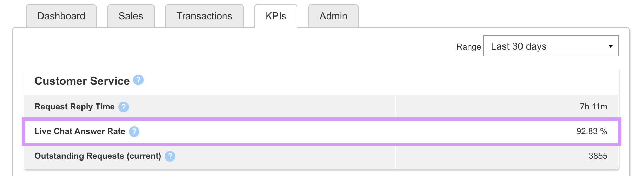Switch to the Dashboard tab
Screen dimensions: 644x176
tap(61, 16)
